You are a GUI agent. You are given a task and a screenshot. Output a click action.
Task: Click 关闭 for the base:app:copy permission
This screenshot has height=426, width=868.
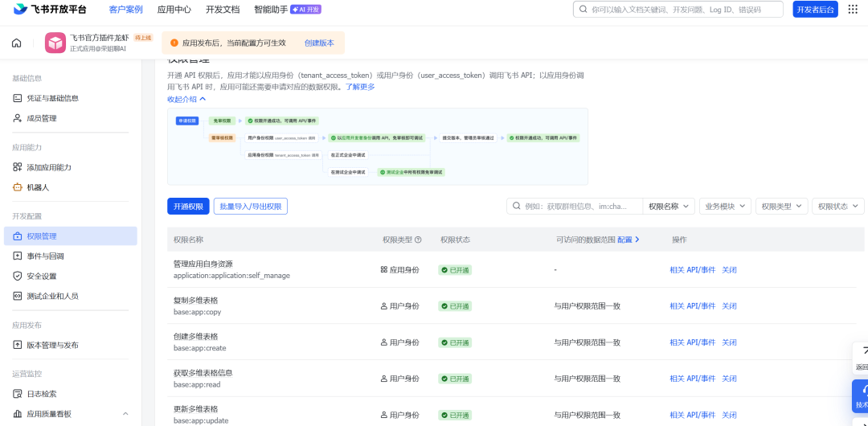tap(729, 305)
